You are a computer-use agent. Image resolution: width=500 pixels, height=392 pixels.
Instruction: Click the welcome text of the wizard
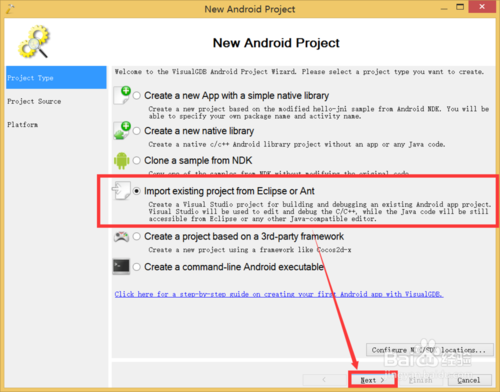[x=299, y=72]
